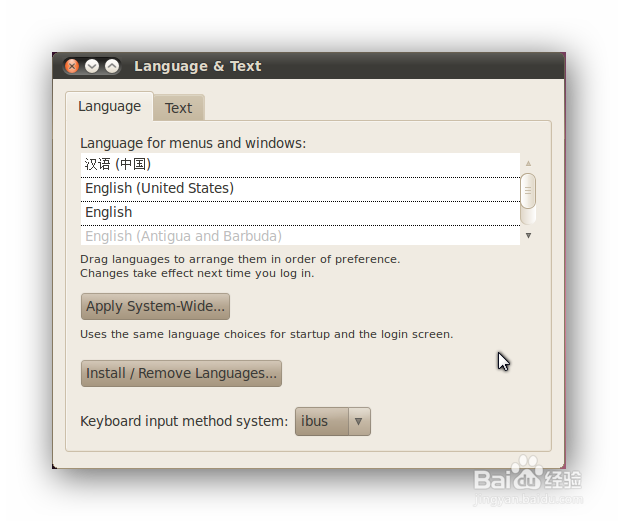Screen dimensions: 618x521
Task: Select English (United States) language row
Action: [x=300, y=189]
